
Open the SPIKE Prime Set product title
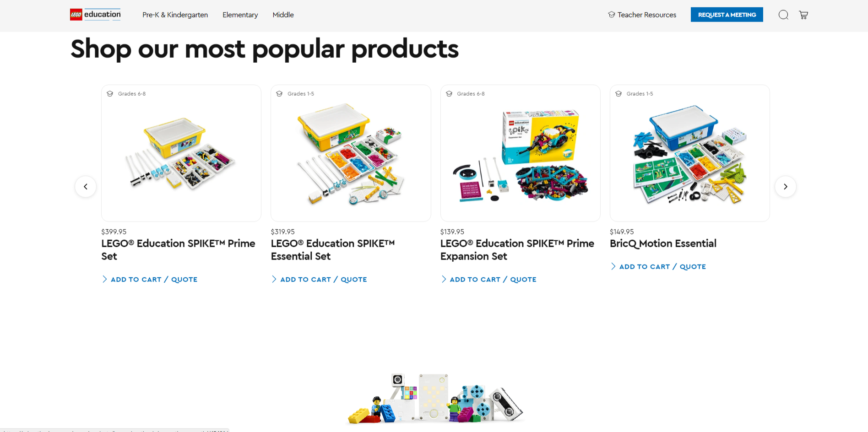tap(178, 249)
